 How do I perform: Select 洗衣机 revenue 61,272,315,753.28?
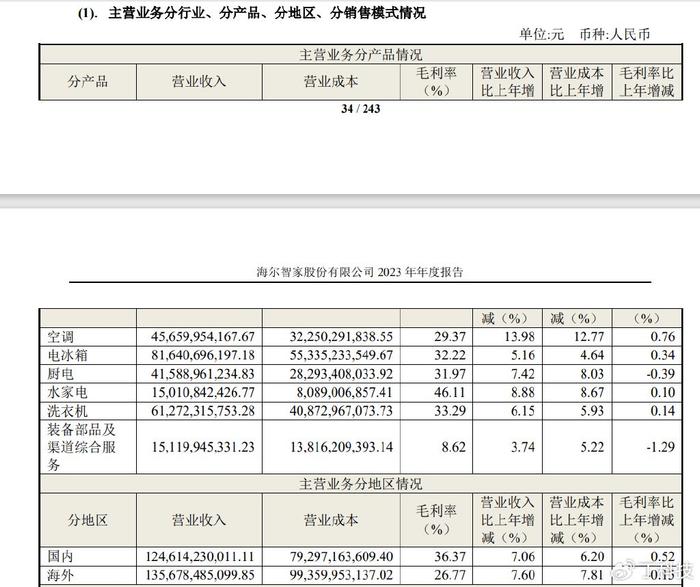pos(203,411)
